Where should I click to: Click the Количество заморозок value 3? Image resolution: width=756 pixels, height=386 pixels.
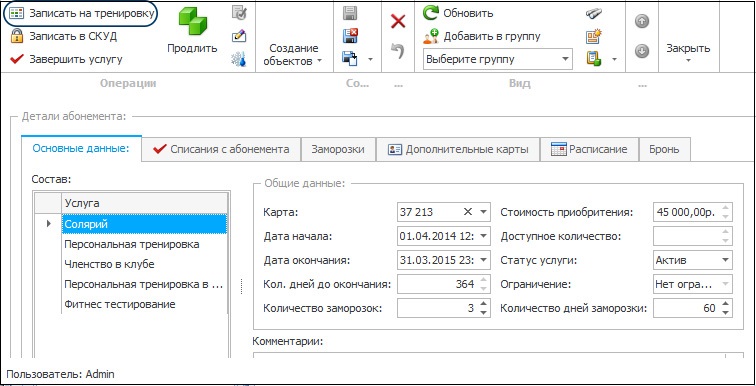[471, 308]
